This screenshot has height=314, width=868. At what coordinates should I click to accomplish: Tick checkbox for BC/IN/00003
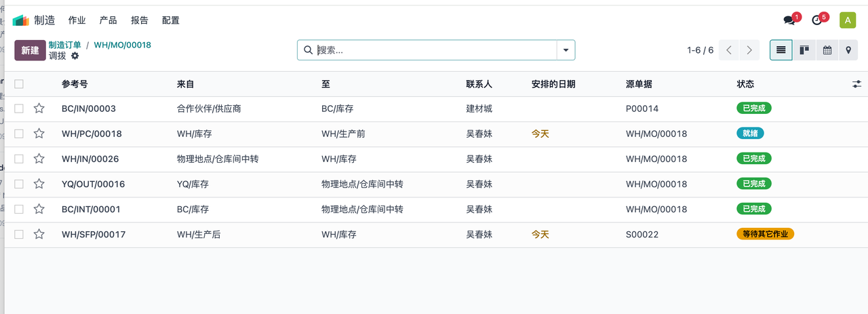(19, 109)
